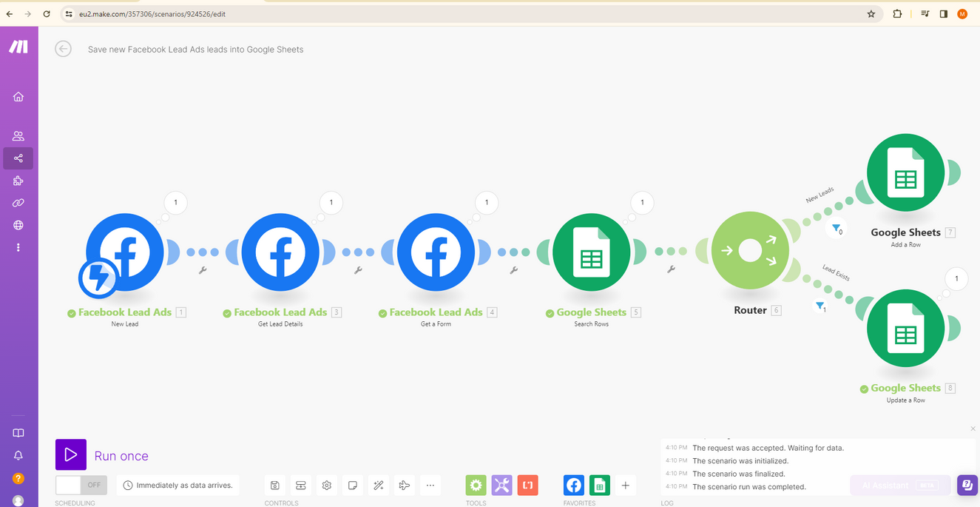Viewport: 980px width, 507px height.
Task: Open the notifications bell icon
Action: [18, 456]
